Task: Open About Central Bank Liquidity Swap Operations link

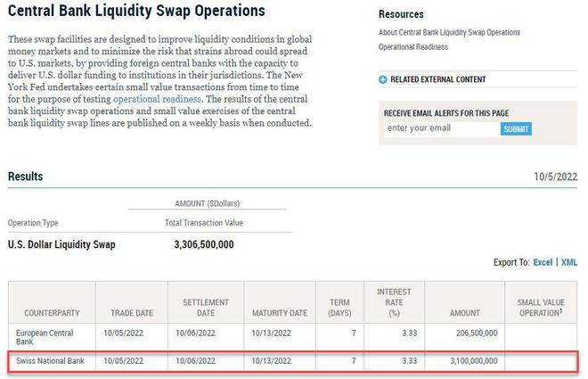Action: (449, 33)
